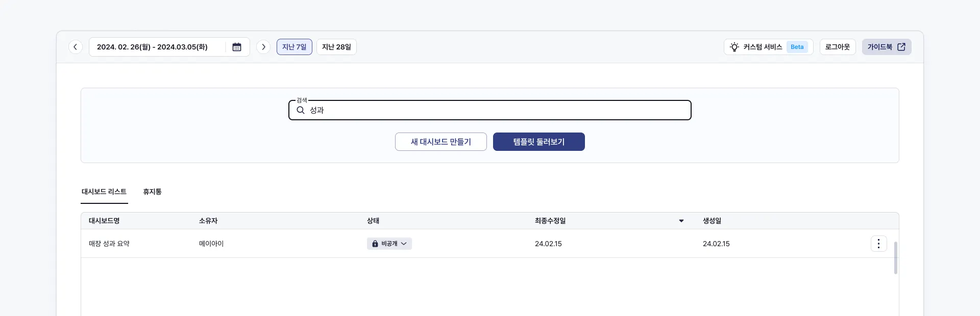
Task: Click the external link icon on 가이드북
Action: [x=901, y=47]
